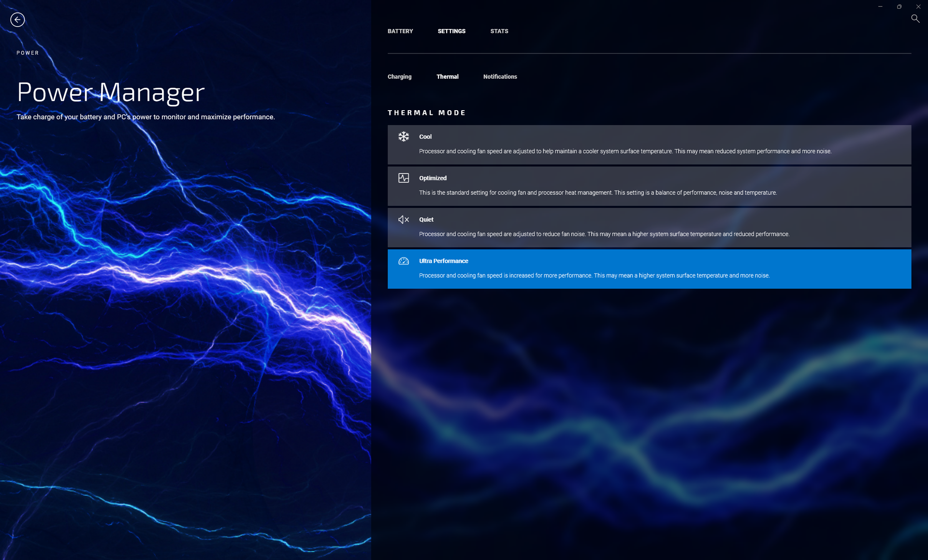Select the Thermal sub-tab
This screenshot has height=560, width=928.
pos(448,77)
